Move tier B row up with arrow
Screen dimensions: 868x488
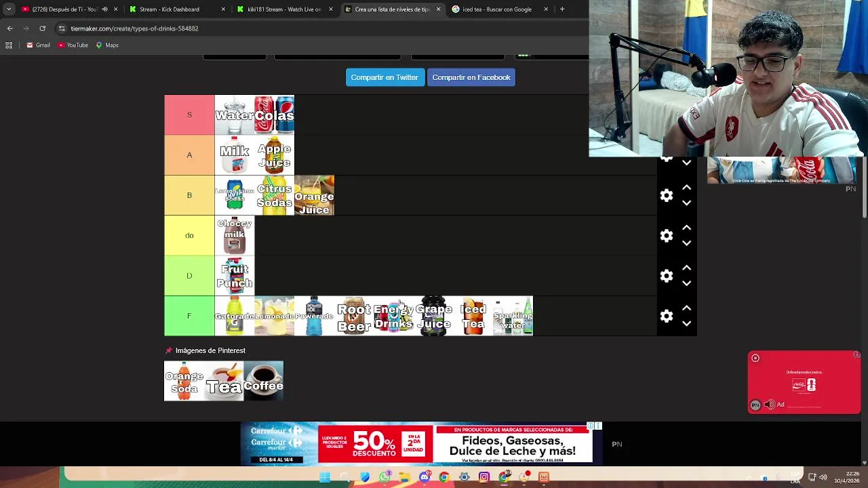[x=686, y=187]
